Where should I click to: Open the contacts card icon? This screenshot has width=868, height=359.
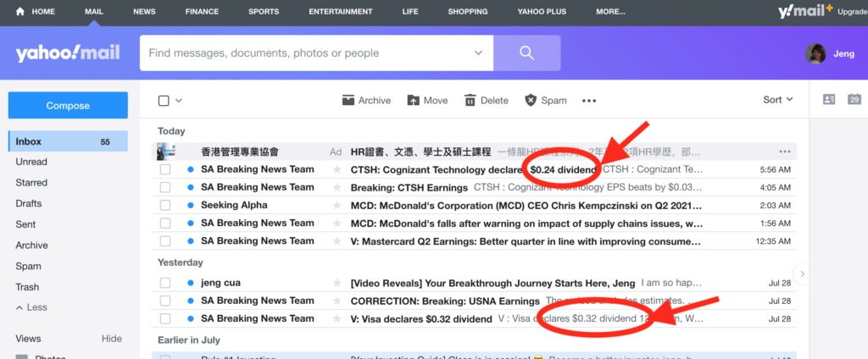pyautogui.click(x=829, y=100)
